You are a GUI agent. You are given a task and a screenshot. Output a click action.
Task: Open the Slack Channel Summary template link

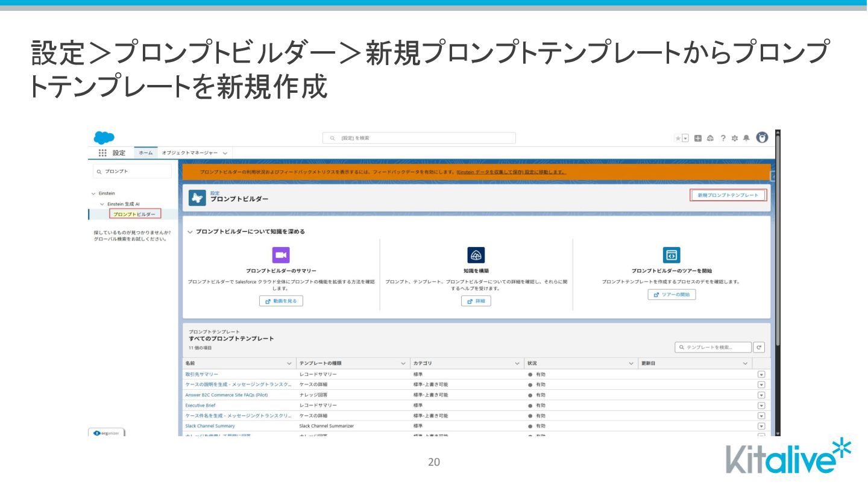[210, 426]
